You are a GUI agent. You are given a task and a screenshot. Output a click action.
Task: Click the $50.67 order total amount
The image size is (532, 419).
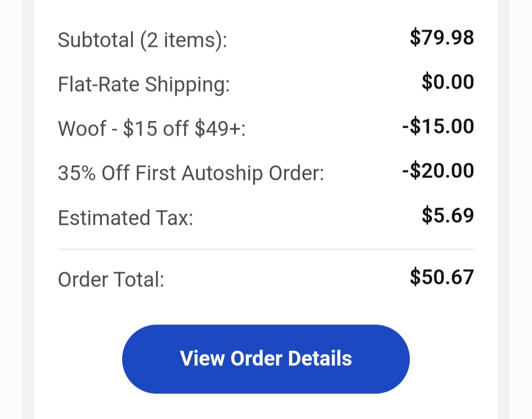point(442,277)
